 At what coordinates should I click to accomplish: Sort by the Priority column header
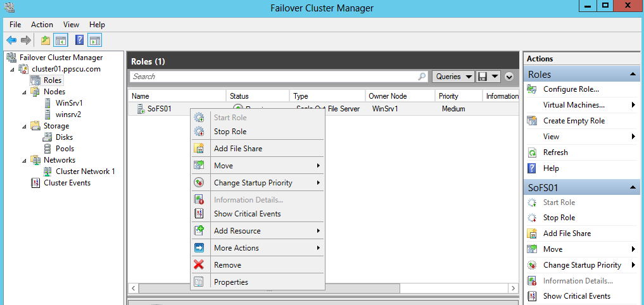458,96
